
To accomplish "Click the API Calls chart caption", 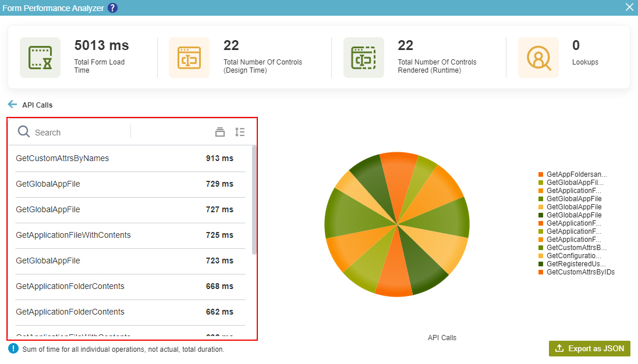I will coord(442,338).
